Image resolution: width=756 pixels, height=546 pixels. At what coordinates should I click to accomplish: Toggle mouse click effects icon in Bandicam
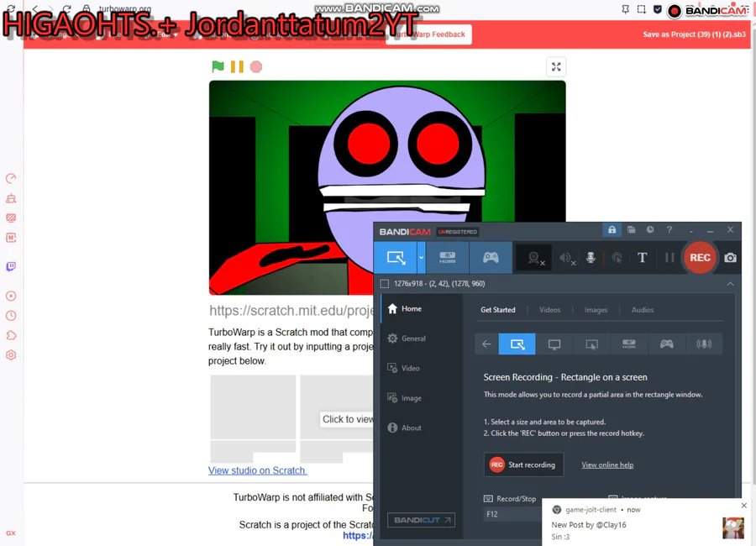617,258
